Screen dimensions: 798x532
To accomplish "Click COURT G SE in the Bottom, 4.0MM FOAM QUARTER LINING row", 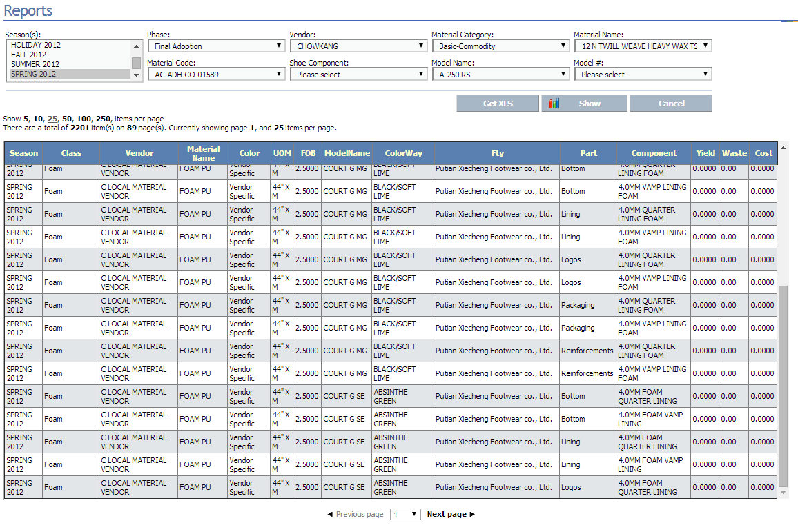I will coord(344,396).
